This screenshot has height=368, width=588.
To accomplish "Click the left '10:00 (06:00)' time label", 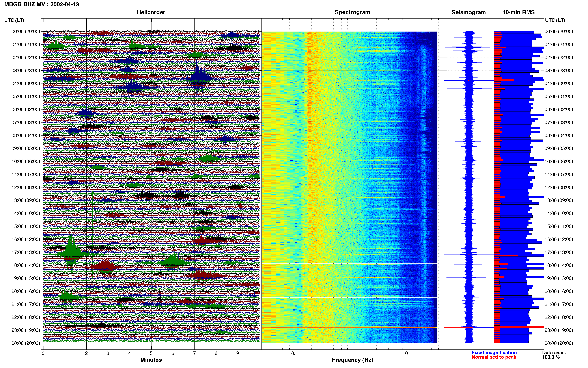I will (26, 161).
